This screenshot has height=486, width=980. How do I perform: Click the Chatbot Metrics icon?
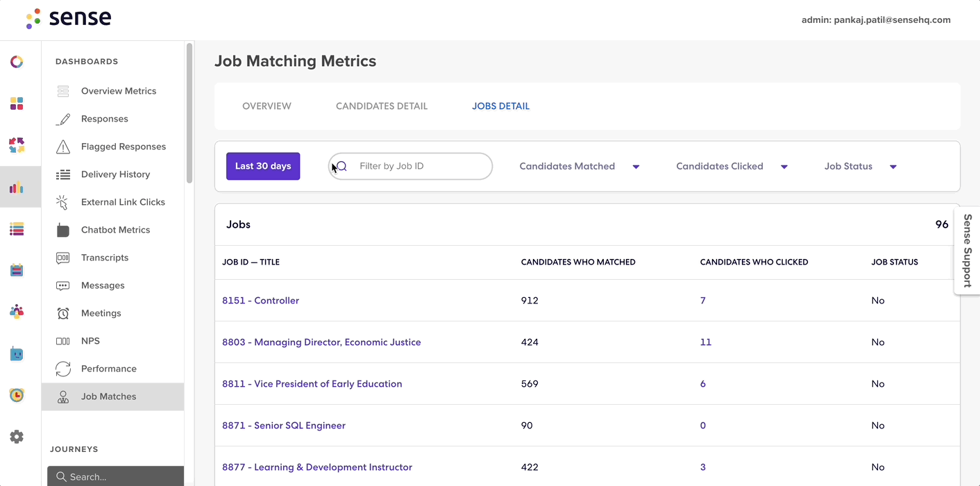pos(63,230)
